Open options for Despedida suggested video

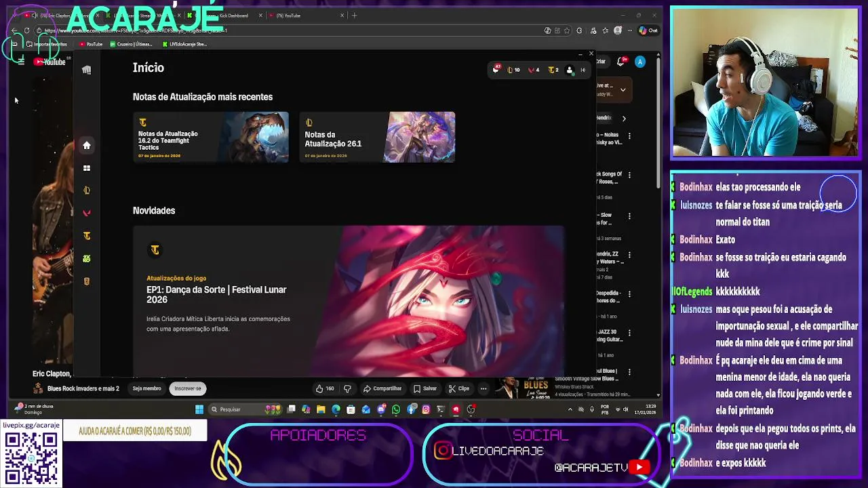click(x=629, y=294)
